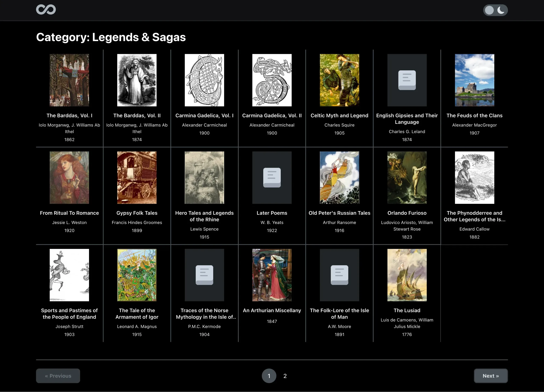Open Sports and Pastimes cover image

69,275
